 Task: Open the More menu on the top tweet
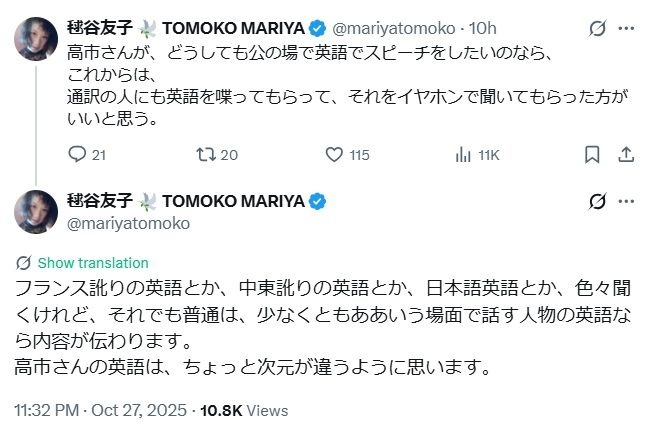coord(627,28)
